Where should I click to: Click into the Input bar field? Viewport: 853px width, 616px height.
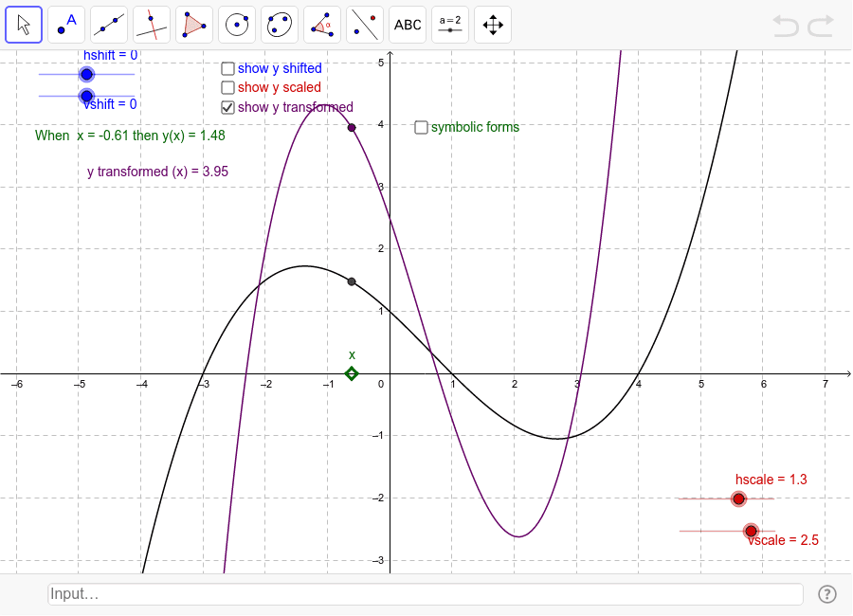(x=426, y=593)
